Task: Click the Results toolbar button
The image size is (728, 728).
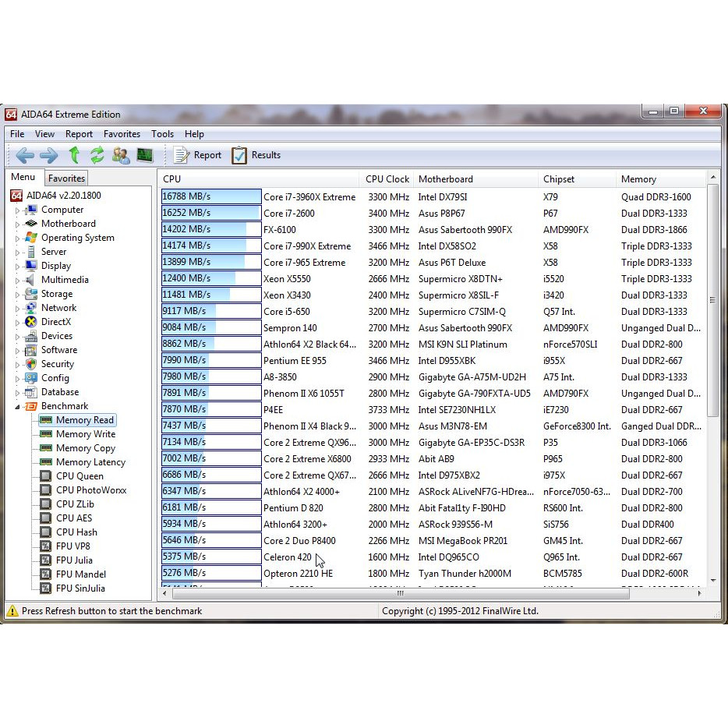Action: (x=256, y=155)
